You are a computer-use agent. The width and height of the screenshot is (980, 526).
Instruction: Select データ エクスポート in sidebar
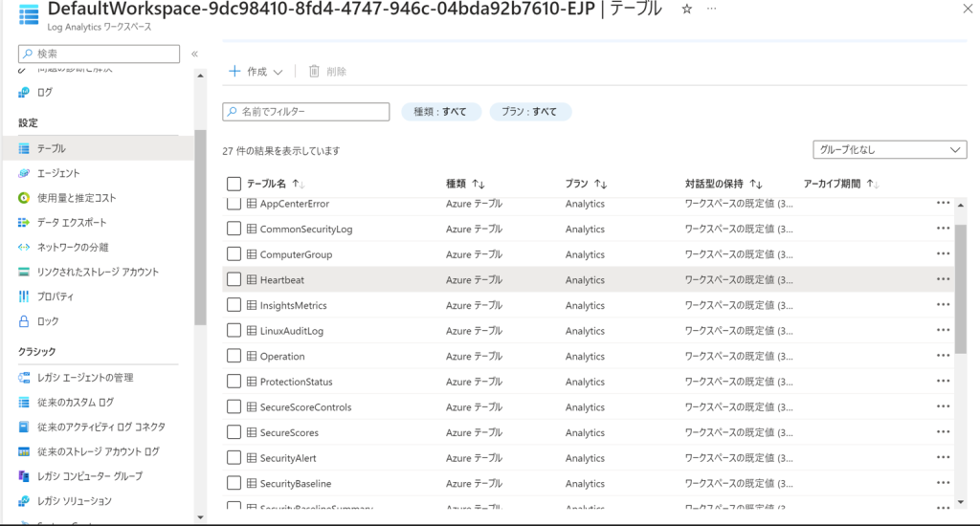pos(72,223)
